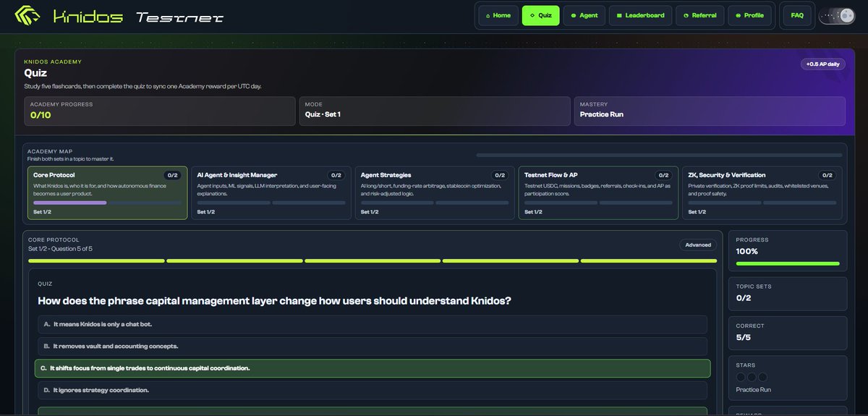Select ZK, Security & Verification topic
The width and height of the screenshot is (868, 416).
point(762,193)
